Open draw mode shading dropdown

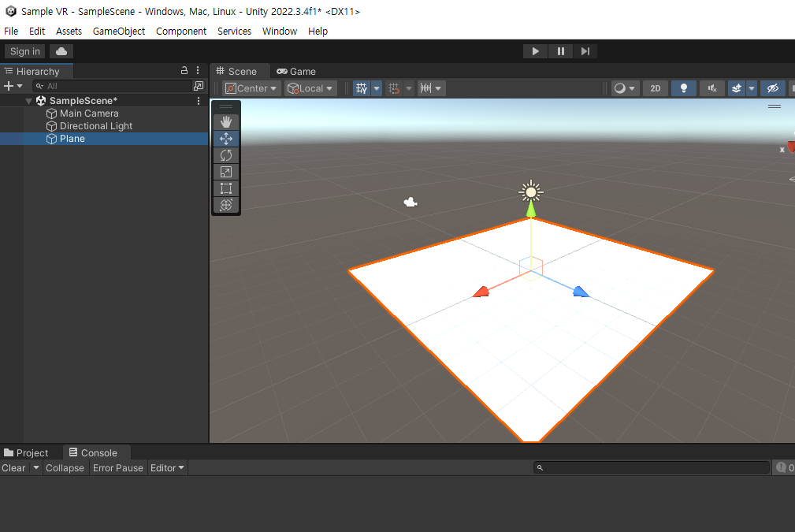[625, 88]
